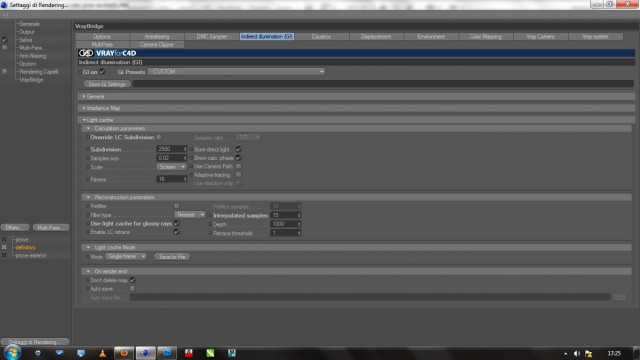Click the Multi-Pass button below sidebar

51,228
